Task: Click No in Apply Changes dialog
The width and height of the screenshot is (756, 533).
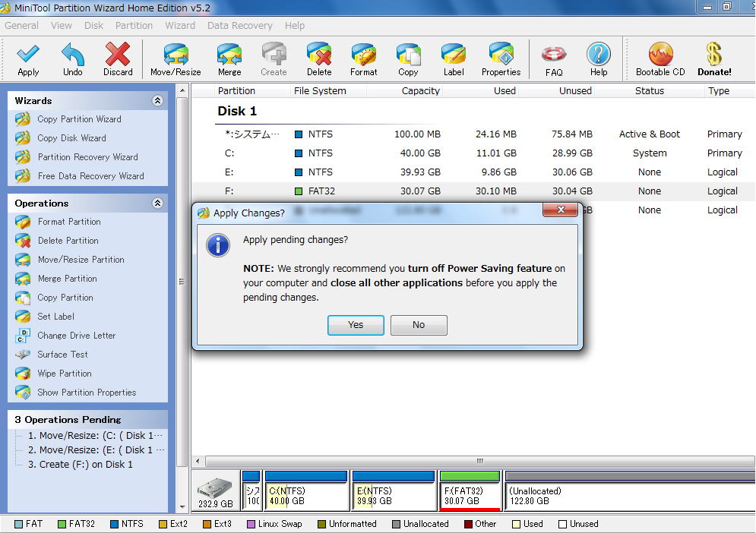Action: tap(419, 325)
